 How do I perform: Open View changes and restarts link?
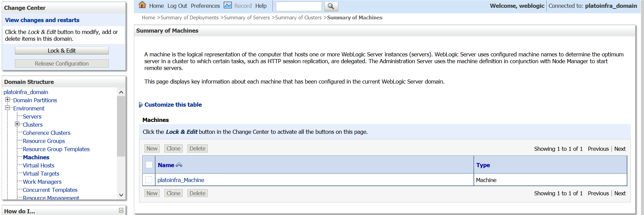coord(42,20)
